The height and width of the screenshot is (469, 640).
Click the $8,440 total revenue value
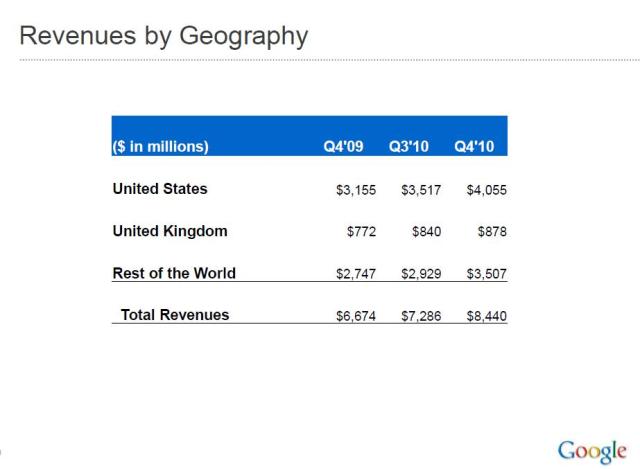point(487,316)
